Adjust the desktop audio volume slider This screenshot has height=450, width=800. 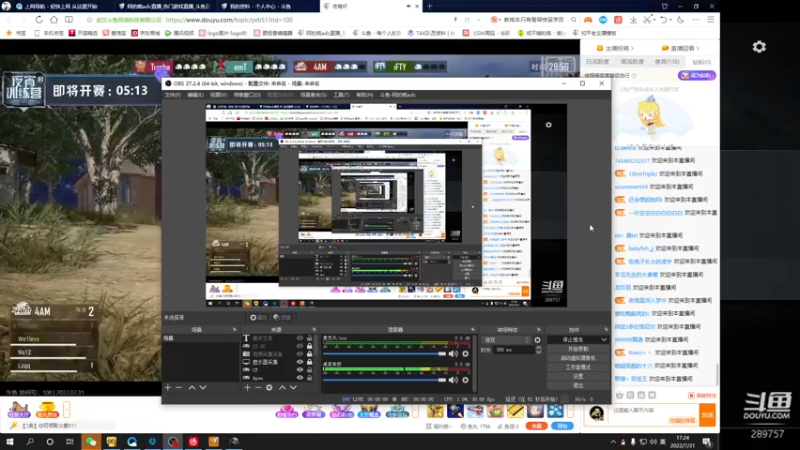tap(384, 380)
